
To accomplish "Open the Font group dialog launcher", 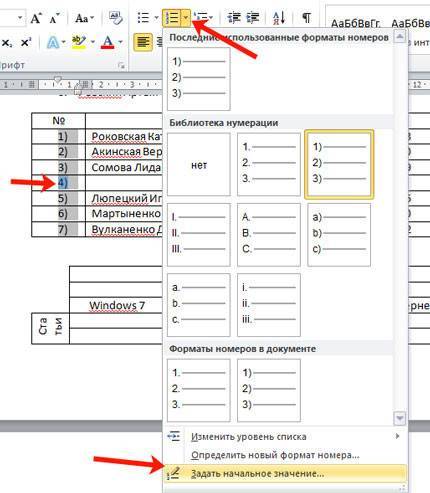I will (x=121, y=65).
